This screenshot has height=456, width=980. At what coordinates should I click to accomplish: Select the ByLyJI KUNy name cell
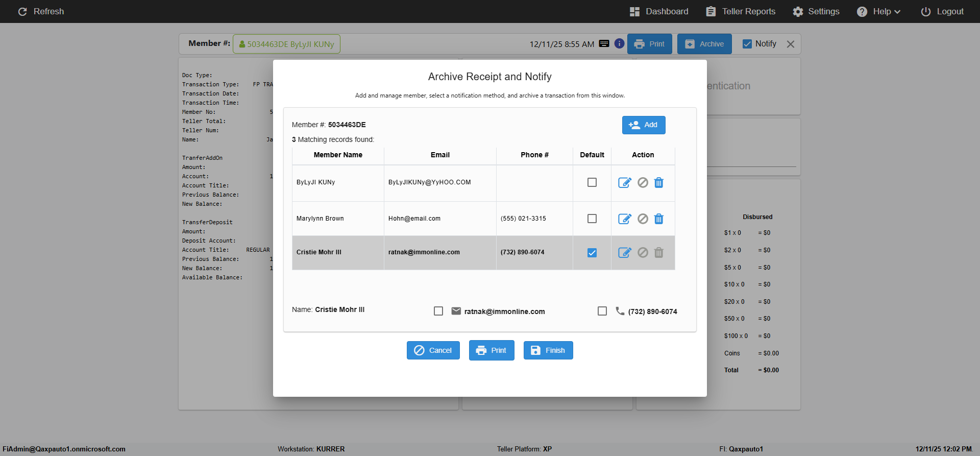tap(338, 183)
